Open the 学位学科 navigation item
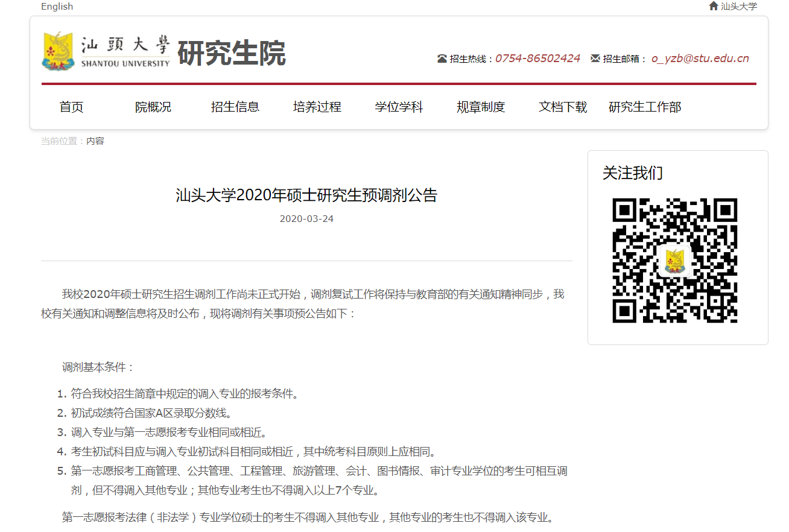This screenshot has height=532, width=789. click(x=399, y=107)
